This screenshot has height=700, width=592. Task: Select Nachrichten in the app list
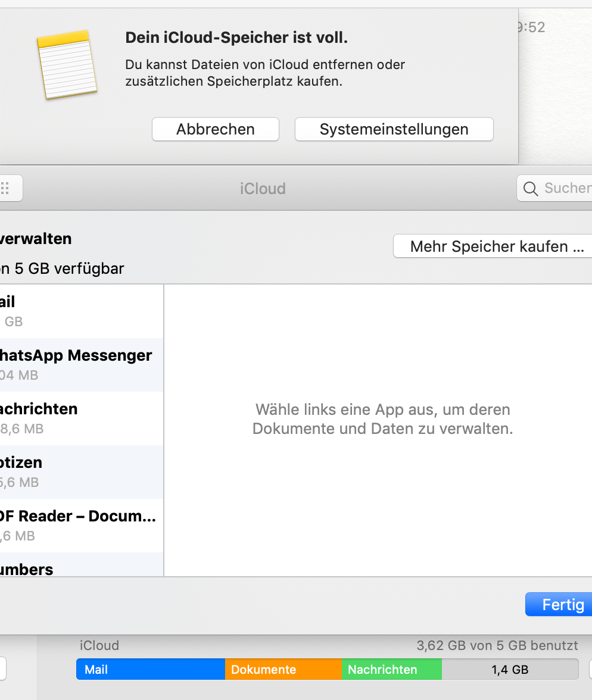pyautogui.click(x=82, y=418)
